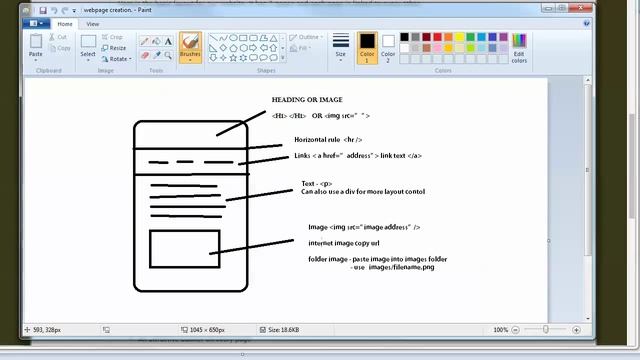Viewport: 640px width, 360px height.
Task: Choose the orange color swatch
Action: pos(448,37)
